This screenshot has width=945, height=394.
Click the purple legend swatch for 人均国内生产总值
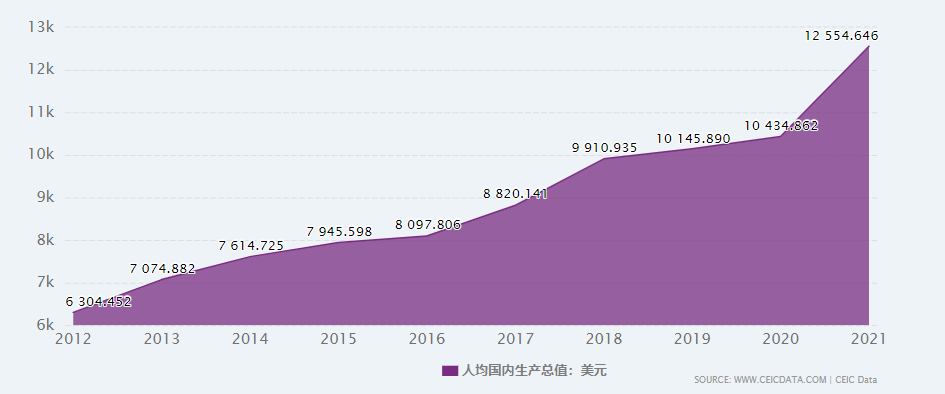(x=450, y=371)
